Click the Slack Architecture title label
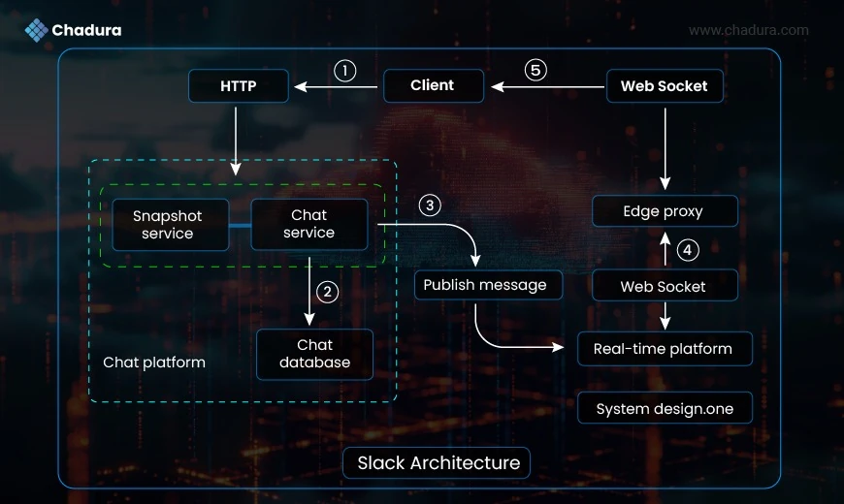The image size is (844, 504). tap(437, 462)
